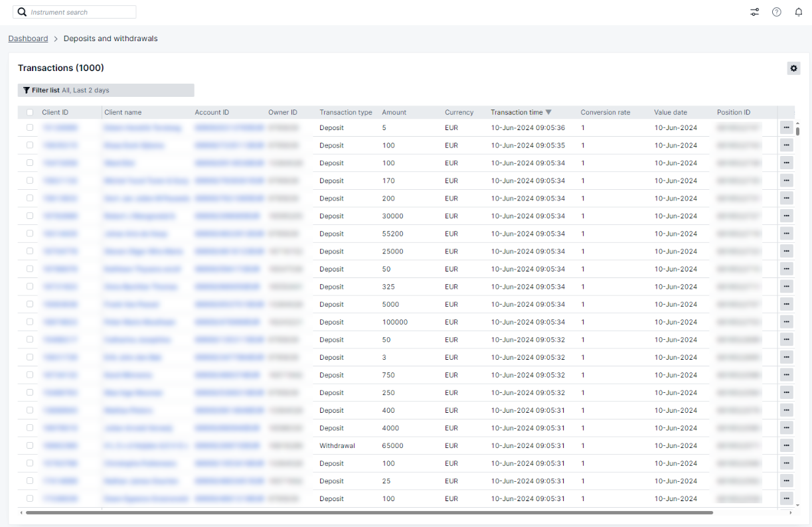This screenshot has width=812, height=527.
Task: Toggle sort arrow on Transaction time column
Action: (548, 112)
